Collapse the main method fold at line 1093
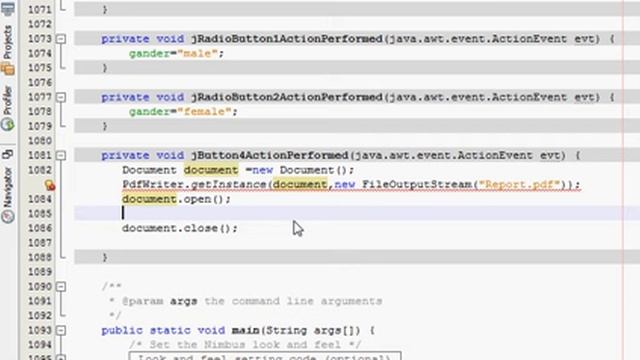The width and height of the screenshot is (640, 360). click(61, 330)
